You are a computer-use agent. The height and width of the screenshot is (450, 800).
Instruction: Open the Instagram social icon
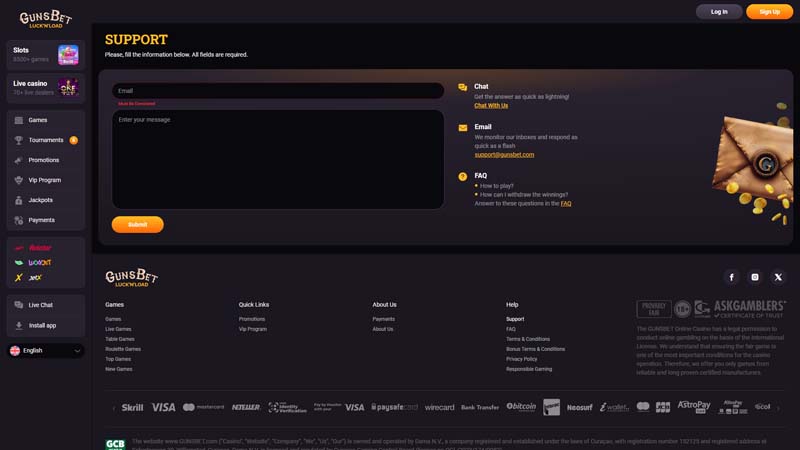(755, 277)
